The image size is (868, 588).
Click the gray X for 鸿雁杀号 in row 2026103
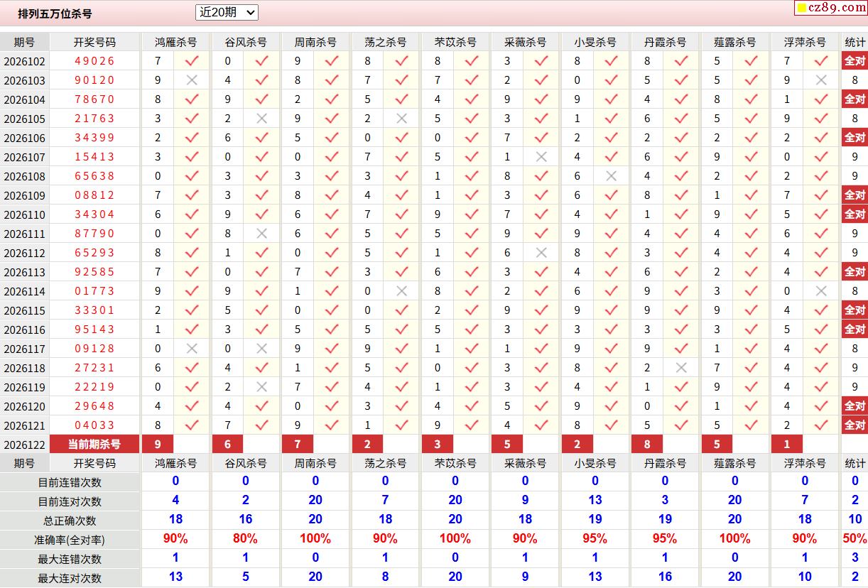point(192,80)
